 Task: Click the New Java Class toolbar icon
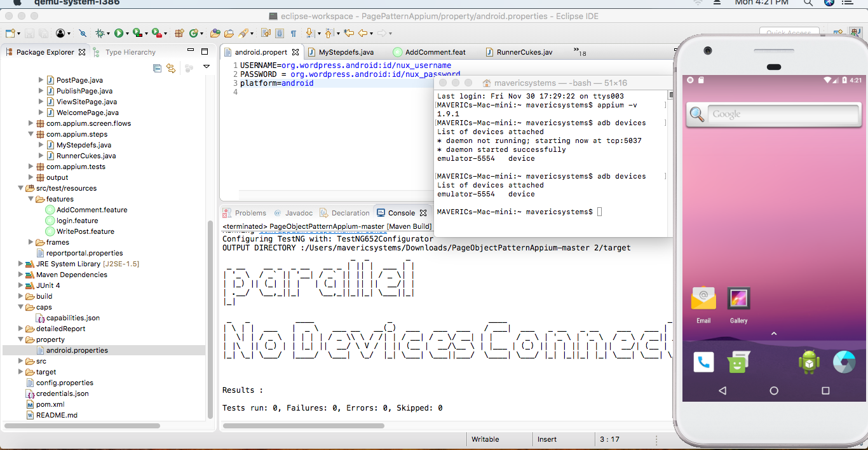pyautogui.click(x=194, y=33)
